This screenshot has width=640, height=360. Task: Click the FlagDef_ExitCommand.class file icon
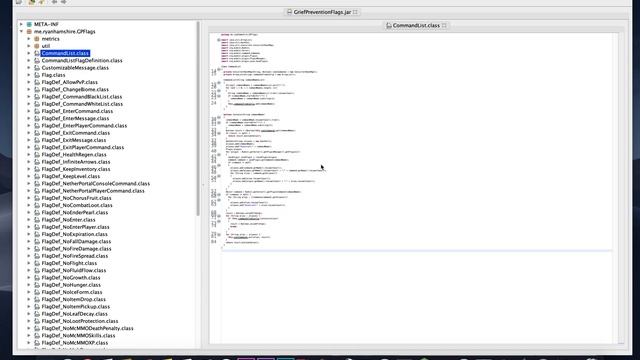(37, 133)
